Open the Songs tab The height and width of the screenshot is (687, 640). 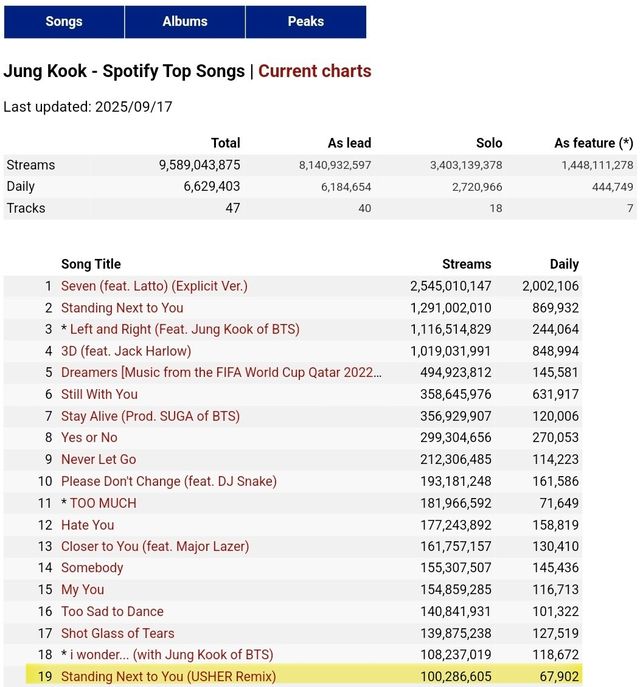pyautogui.click(x=64, y=21)
